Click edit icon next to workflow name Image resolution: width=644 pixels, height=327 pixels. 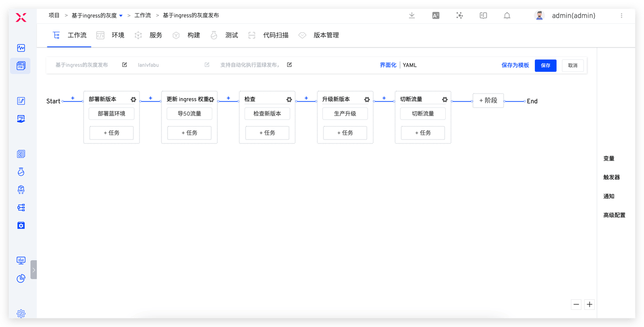tap(125, 65)
